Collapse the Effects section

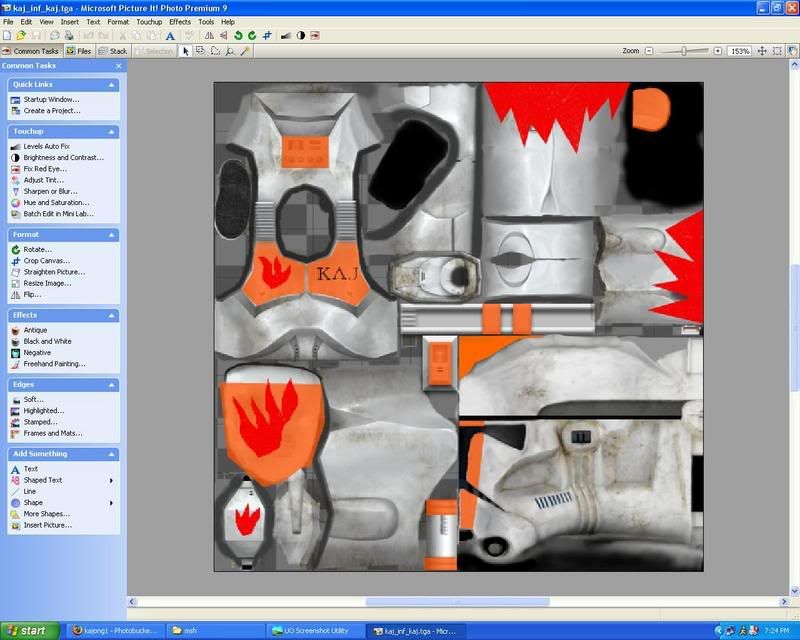pyautogui.click(x=111, y=315)
